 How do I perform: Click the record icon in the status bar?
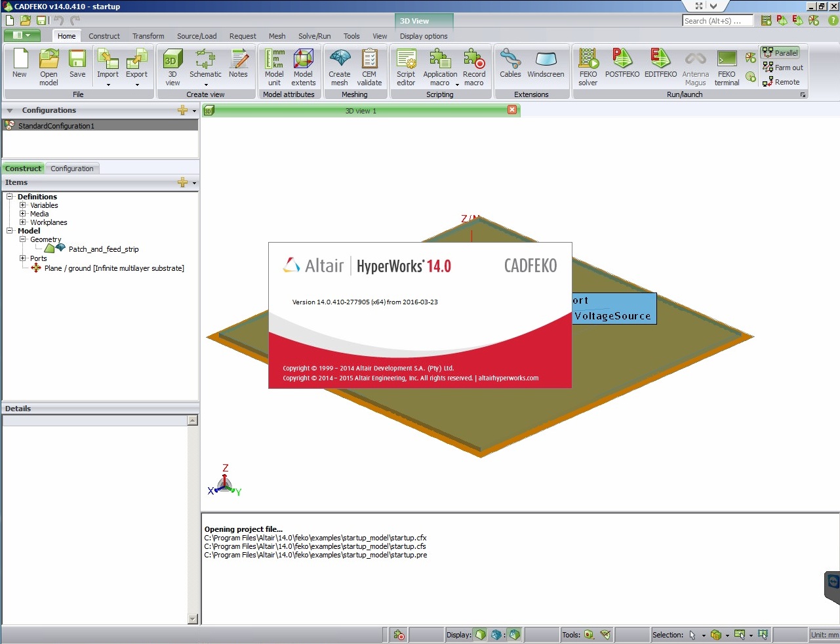click(399, 634)
